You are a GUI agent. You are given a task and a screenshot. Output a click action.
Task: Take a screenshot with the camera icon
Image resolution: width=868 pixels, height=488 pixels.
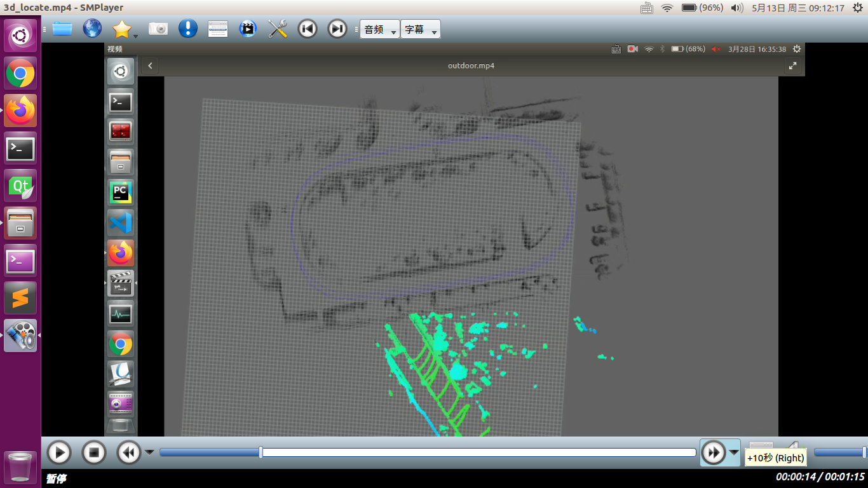point(158,29)
